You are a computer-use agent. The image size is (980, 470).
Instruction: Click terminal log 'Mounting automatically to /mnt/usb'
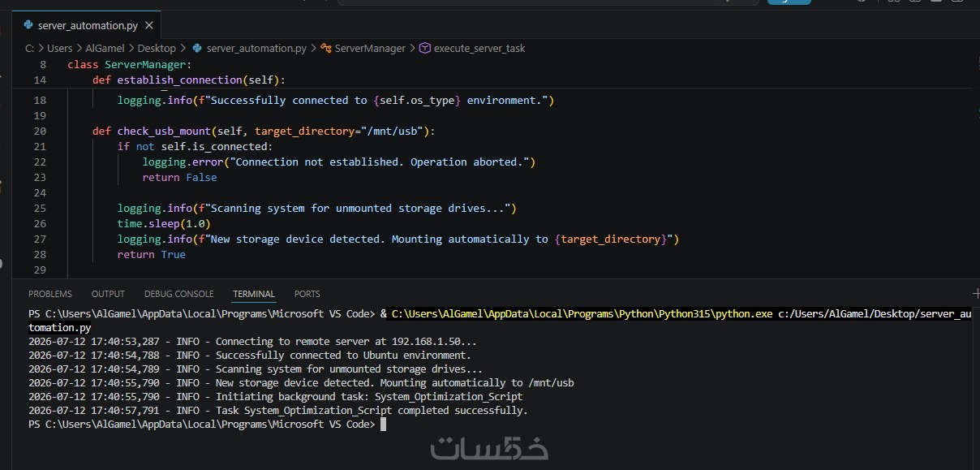coord(483,383)
